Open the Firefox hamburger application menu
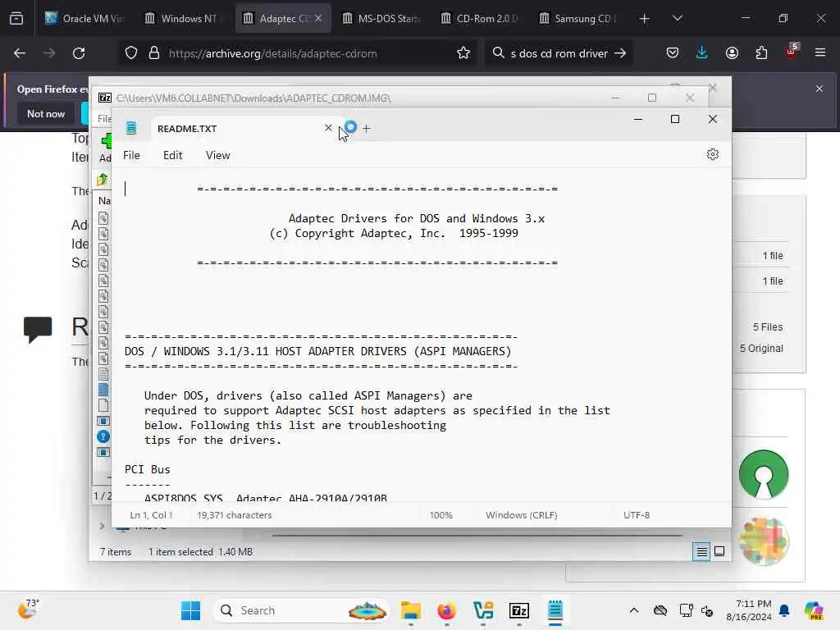The image size is (840, 630). (820, 53)
